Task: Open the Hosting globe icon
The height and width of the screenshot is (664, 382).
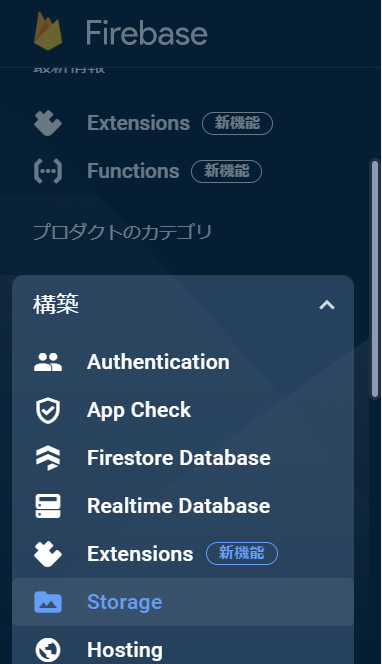Action: point(48,650)
